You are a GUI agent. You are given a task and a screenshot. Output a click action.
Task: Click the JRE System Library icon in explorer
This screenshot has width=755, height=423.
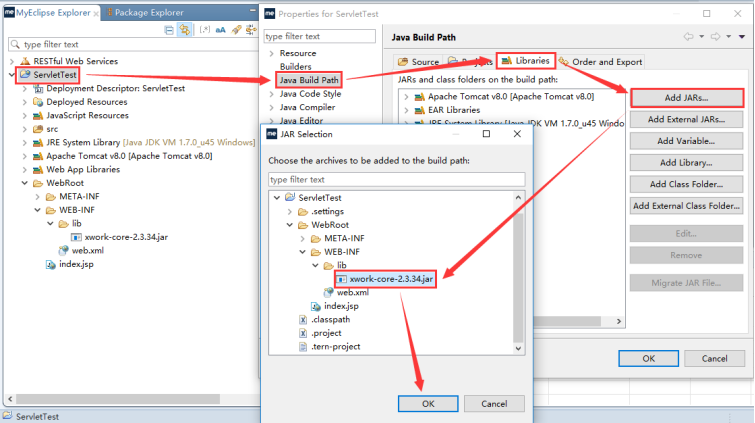[38, 142]
